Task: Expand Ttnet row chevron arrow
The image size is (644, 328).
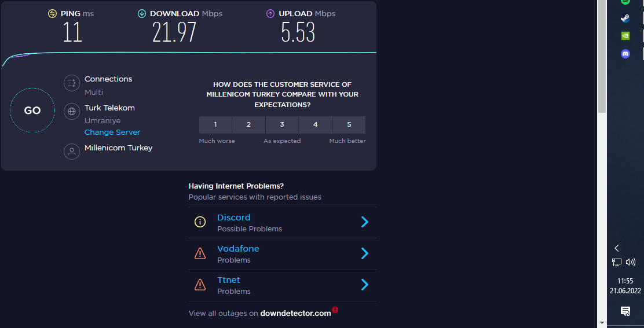Action: [365, 285]
